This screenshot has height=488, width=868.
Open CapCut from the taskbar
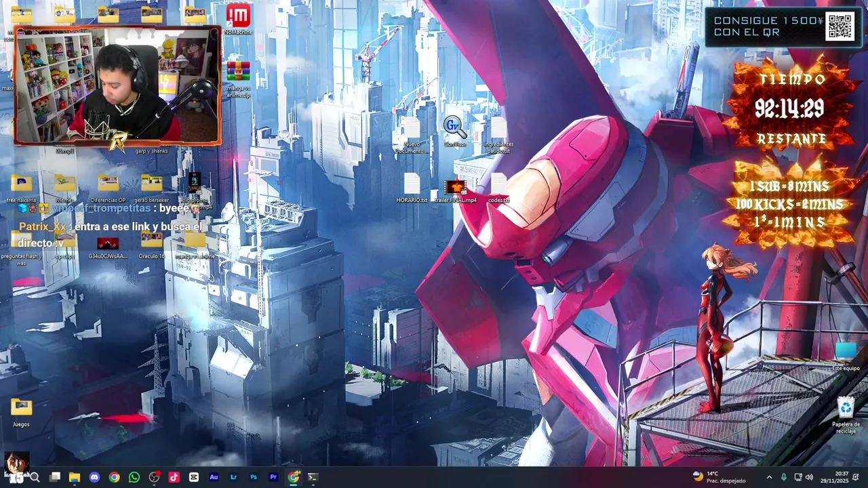click(x=194, y=477)
